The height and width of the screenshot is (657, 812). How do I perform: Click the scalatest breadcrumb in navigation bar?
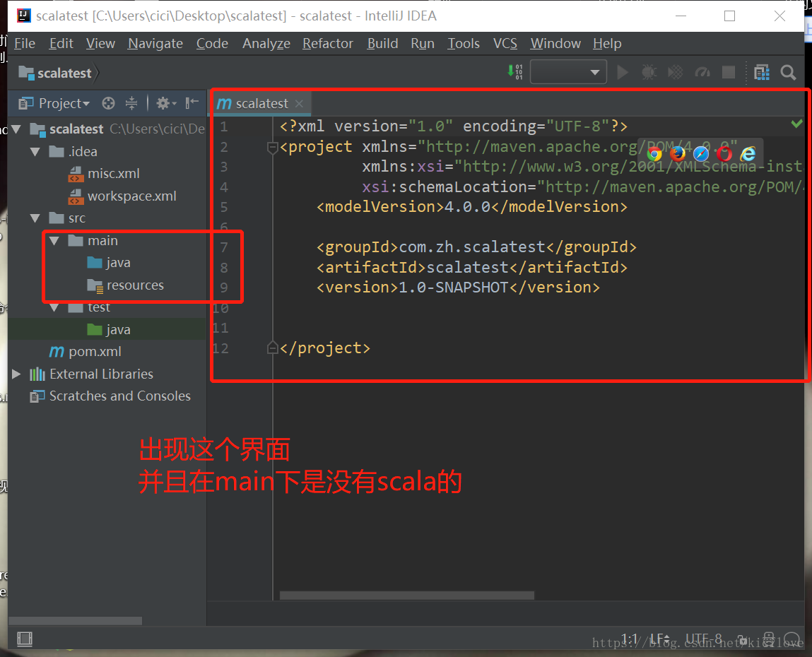click(55, 73)
